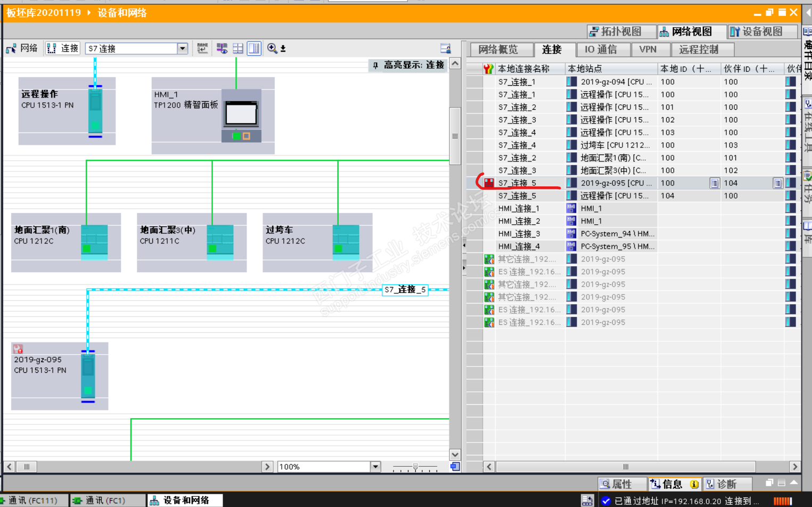
Task: Open the VPN tab
Action: click(x=651, y=50)
